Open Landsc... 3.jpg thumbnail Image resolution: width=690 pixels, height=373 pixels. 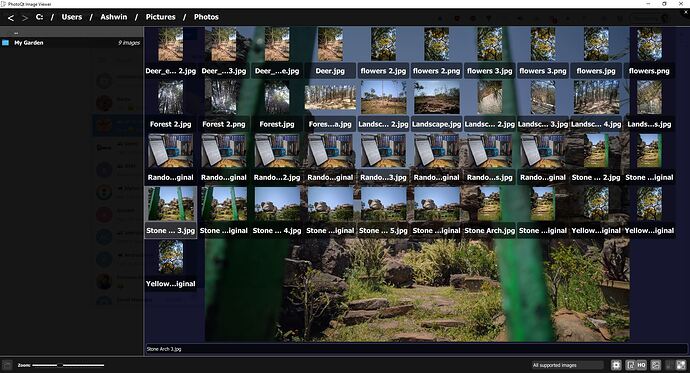point(543,105)
